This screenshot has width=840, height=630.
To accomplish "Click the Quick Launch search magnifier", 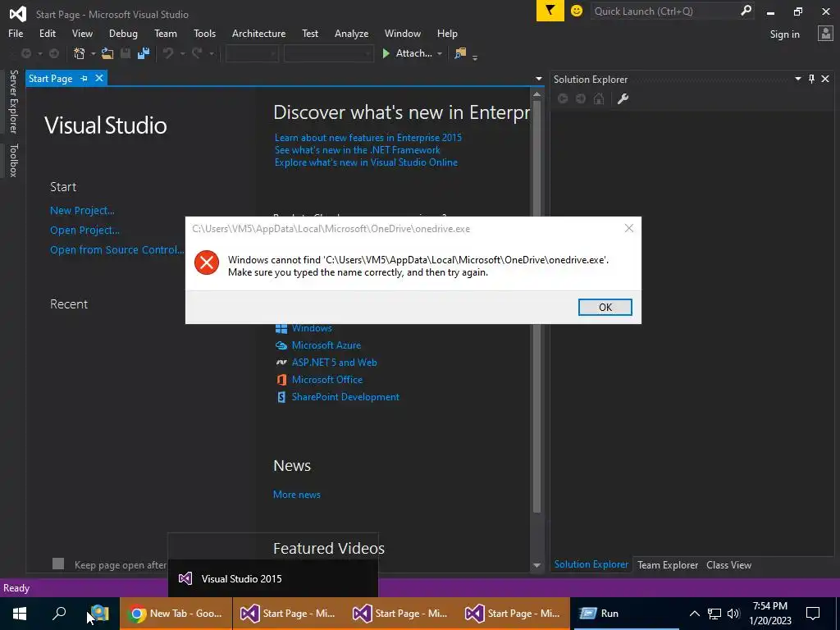I will [x=745, y=11].
